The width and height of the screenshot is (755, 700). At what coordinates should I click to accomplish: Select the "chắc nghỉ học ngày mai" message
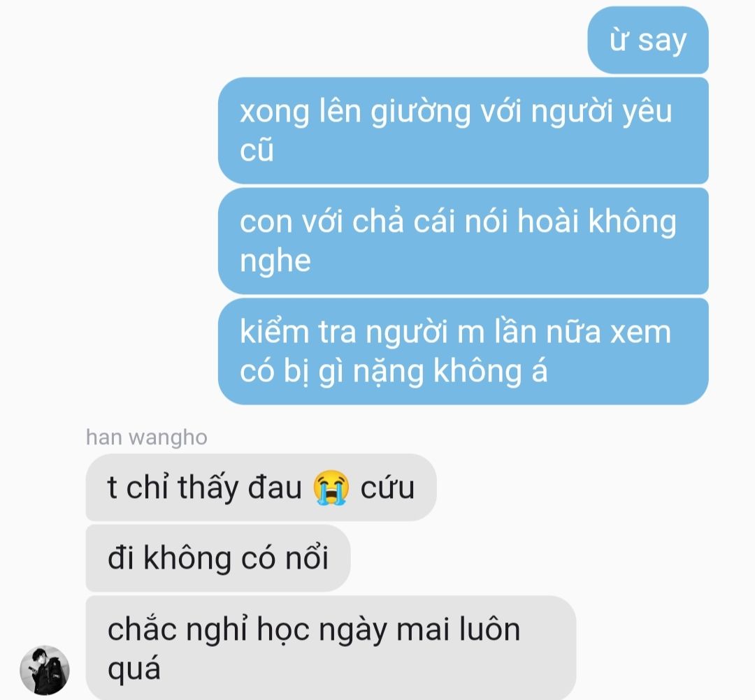[331, 648]
